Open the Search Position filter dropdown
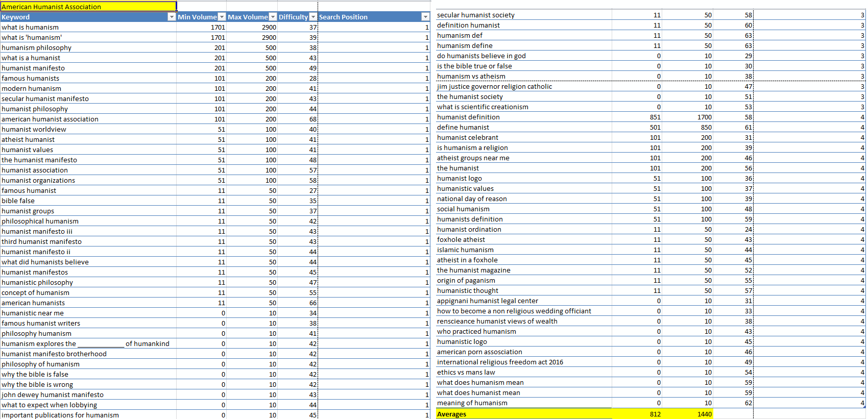 425,17
